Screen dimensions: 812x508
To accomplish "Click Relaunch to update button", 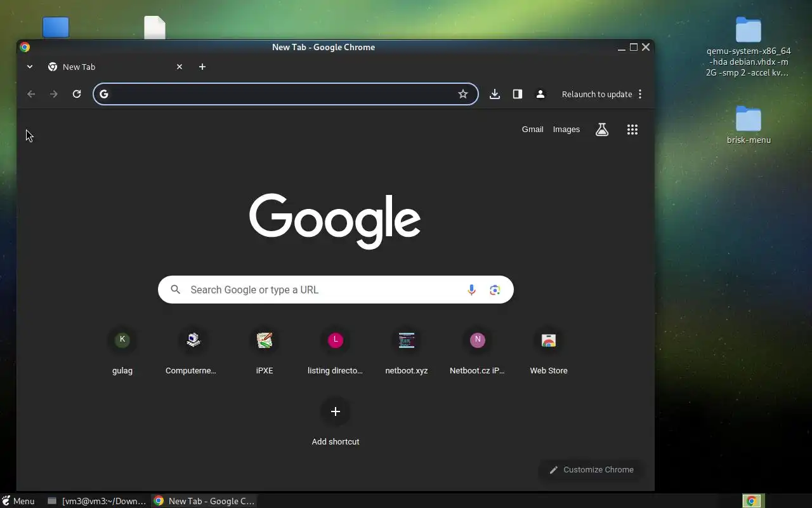I will point(597,94).
